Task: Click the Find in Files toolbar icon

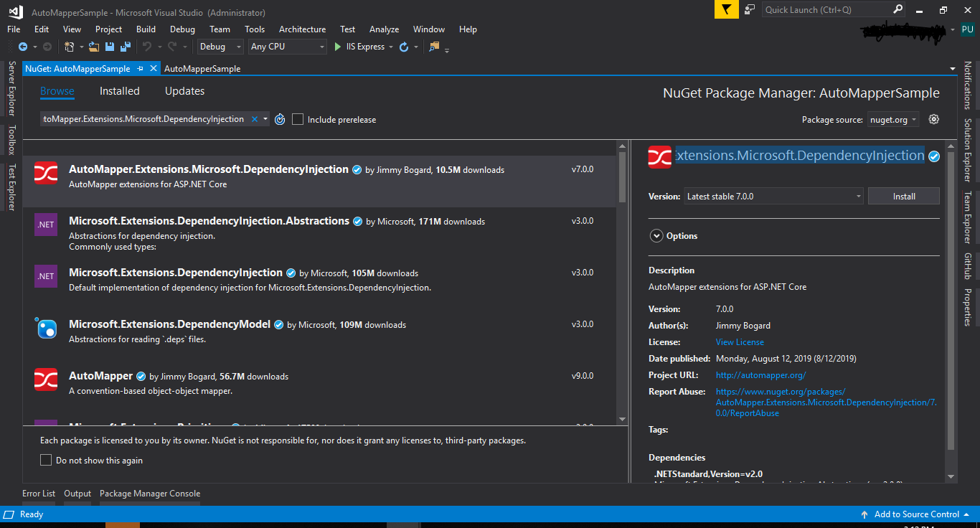Action: tap(434, 47)
